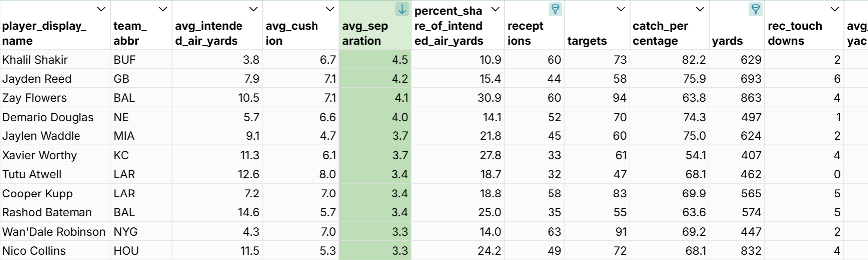Select the avg_separation column header
Screen dimensions: 868x260
coord(365,33)
